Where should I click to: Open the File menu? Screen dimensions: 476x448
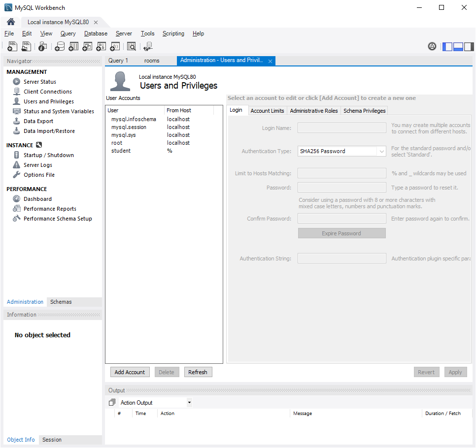9,33
